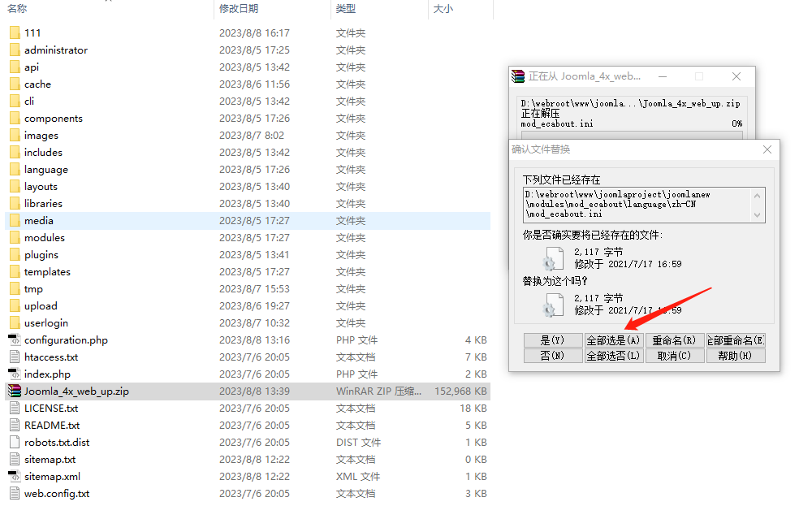Viewport: 812px width, 519px height.
Task: Click 是(Y) to replace this file
Action: click(553, 341)
